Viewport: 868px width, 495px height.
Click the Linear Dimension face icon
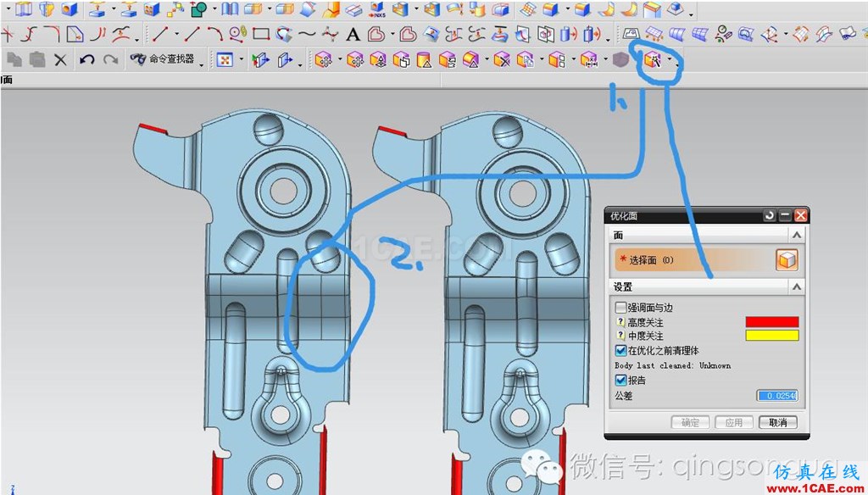[589, 59]
